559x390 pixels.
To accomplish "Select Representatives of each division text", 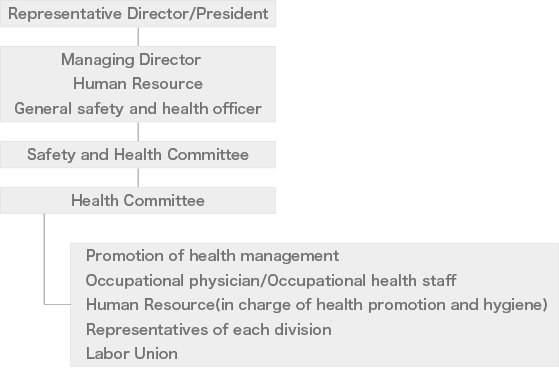I will pos(209,329).
